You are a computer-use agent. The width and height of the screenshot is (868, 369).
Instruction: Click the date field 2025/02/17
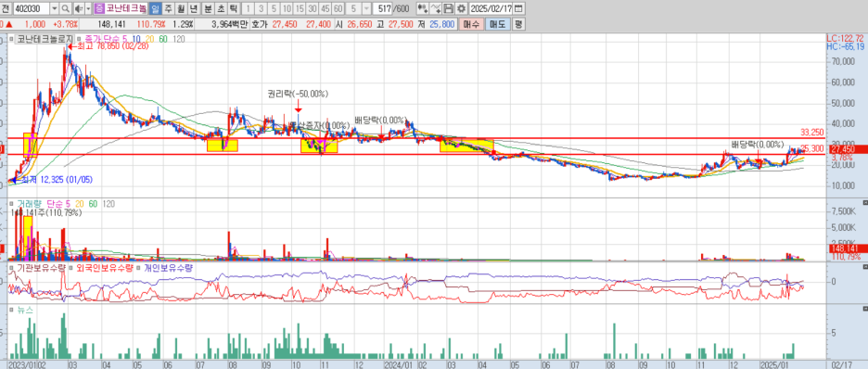[491, 8]
